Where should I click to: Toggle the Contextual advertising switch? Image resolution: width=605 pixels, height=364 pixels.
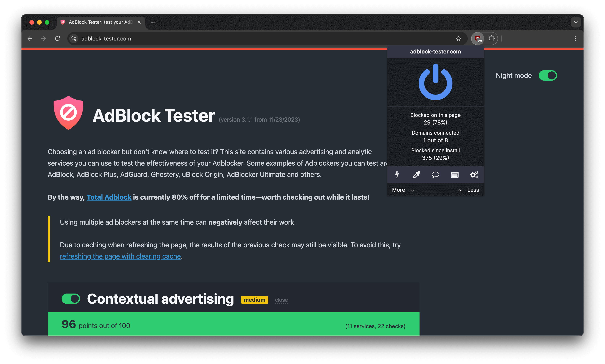(71, 299)
